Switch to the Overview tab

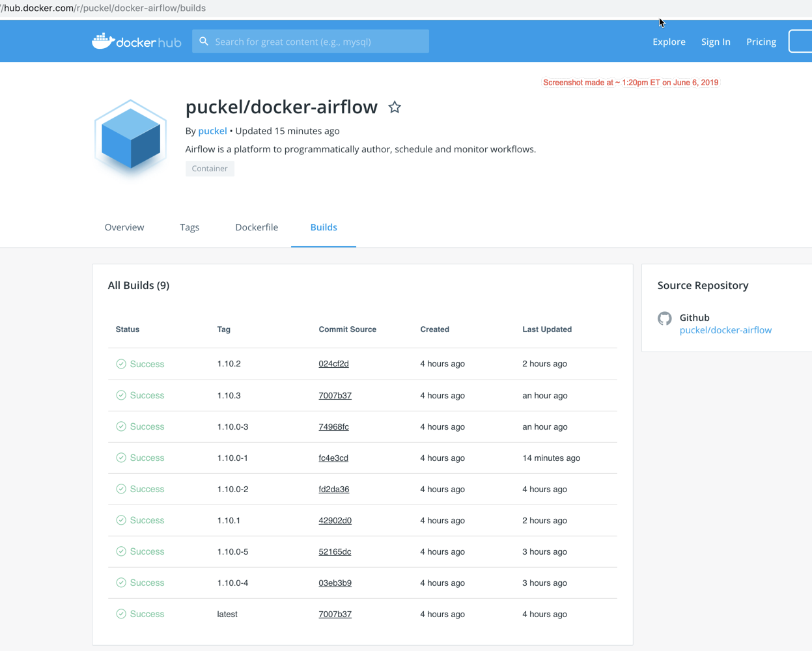(x=124, y=227)
